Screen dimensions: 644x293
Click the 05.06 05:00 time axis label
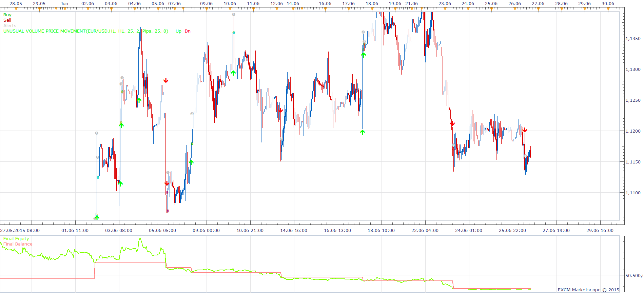162,231
